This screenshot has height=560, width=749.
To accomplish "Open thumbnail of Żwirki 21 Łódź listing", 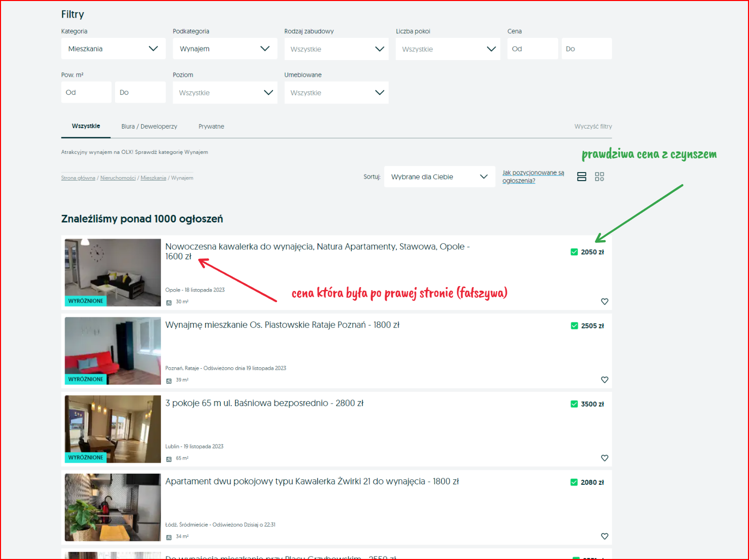I will pos(113,507).
